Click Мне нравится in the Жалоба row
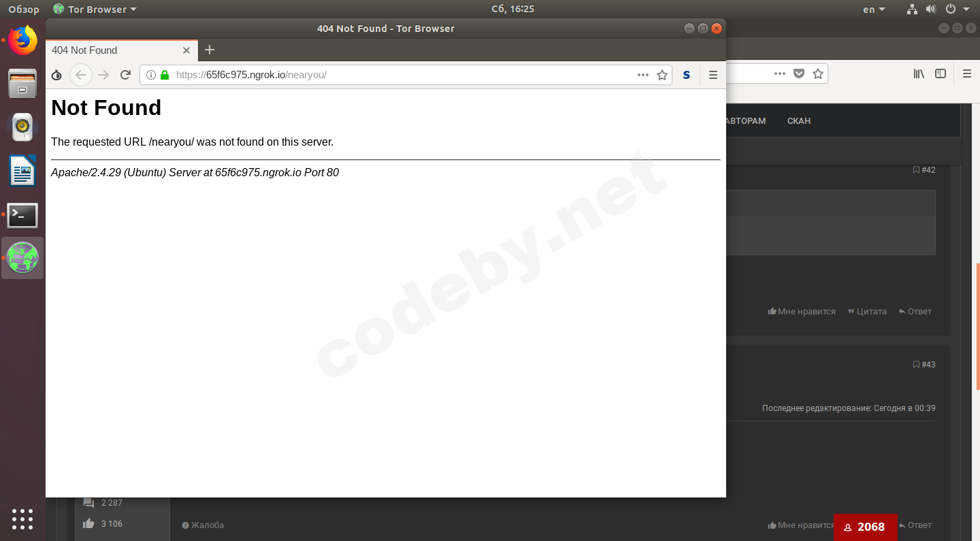Viewport: 980px width, 541px height. 801,525
